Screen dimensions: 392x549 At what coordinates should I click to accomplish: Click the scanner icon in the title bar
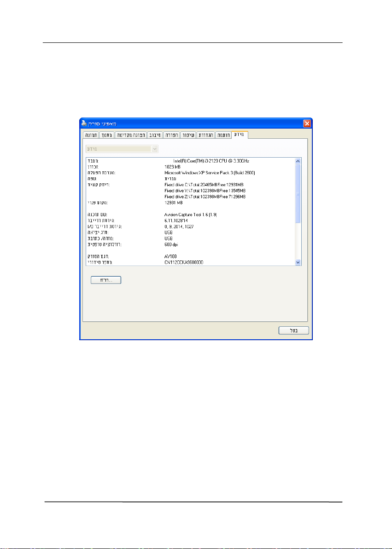84,124
